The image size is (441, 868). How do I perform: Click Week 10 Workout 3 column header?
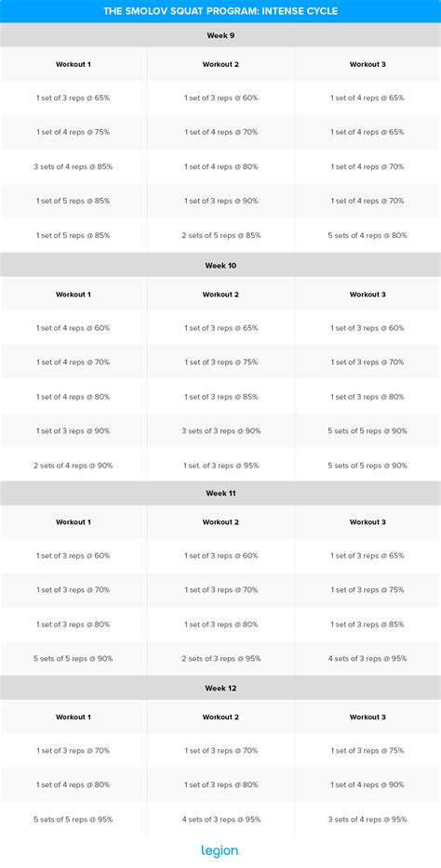click(367, 295)
